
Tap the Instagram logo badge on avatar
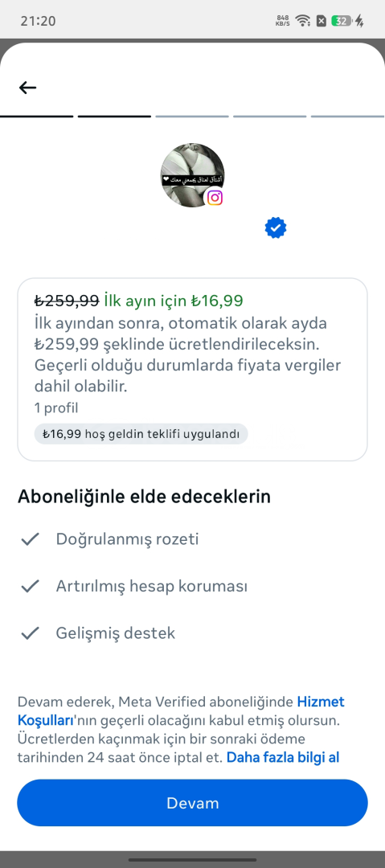click(x=215, y=198)
